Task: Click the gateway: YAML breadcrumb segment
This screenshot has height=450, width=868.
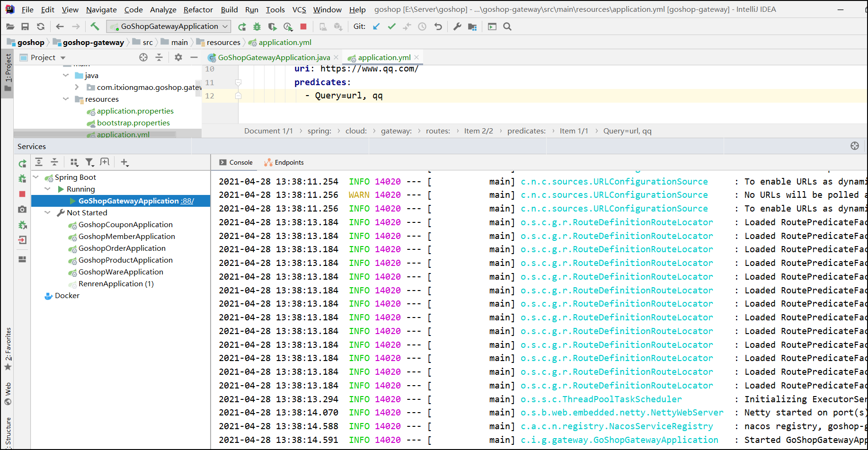Action: coord(396,131)
